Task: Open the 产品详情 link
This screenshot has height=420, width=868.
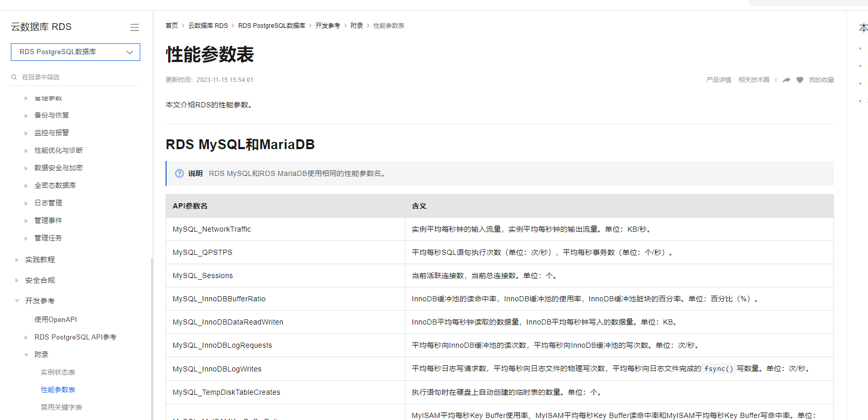Action: [x=719, y=80]
